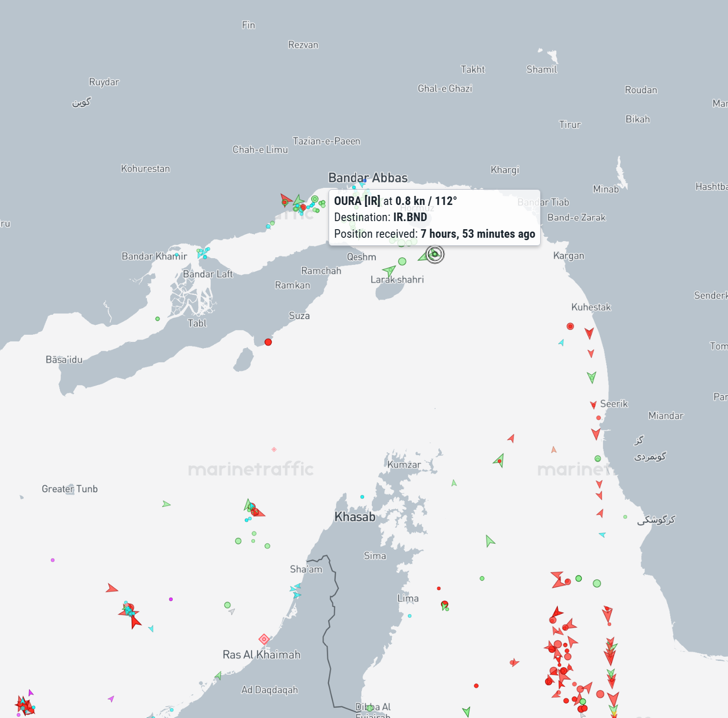Select the red circle vessel below Kuhestak label

[x=570, y=326]
